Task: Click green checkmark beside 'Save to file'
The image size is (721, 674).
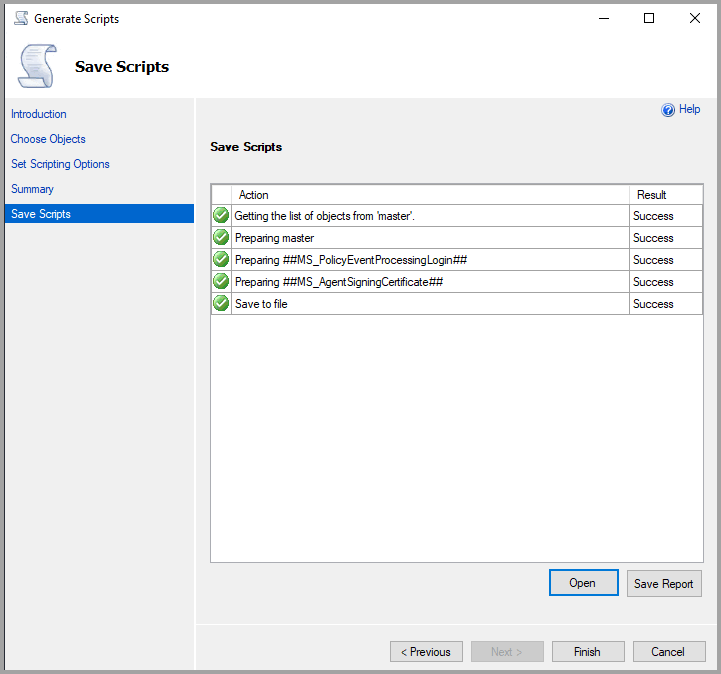Action: [221, 304]
